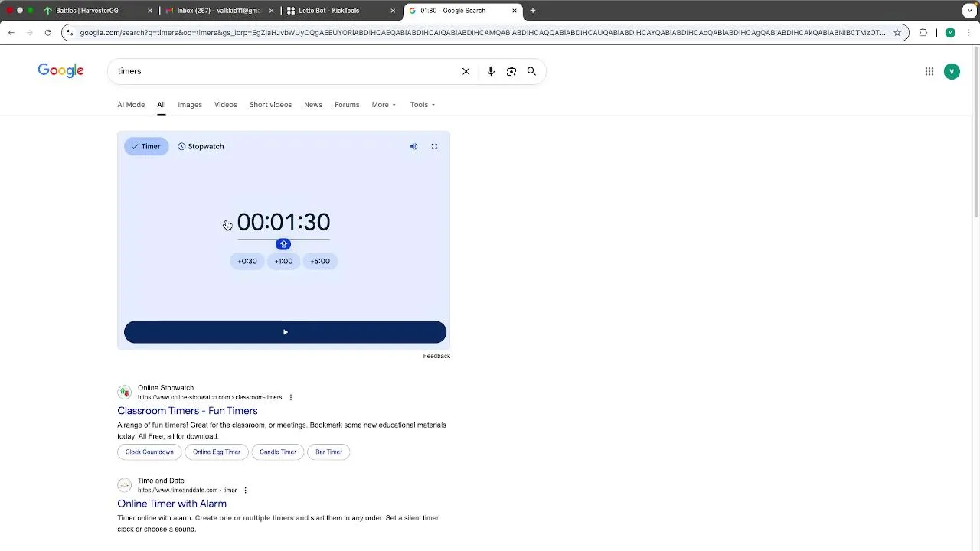The image size is (980, 551).
Task: Click the Time and Date site favicon
Action: pos(125,485)
